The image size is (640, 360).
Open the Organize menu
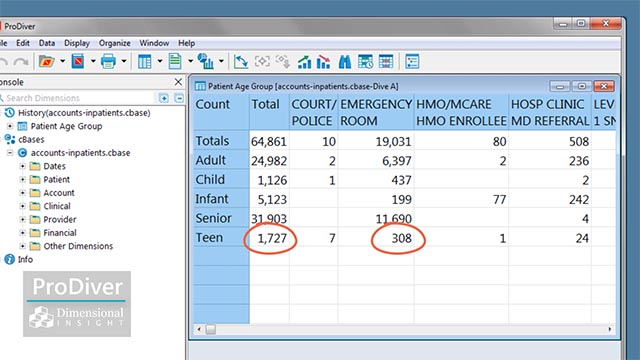pyautogui.click(x=115, y=43)
